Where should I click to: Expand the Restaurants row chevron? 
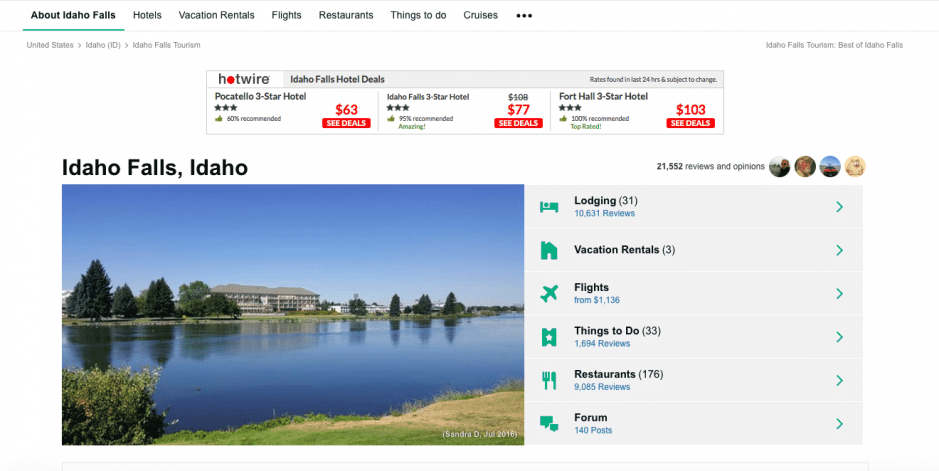840,380
